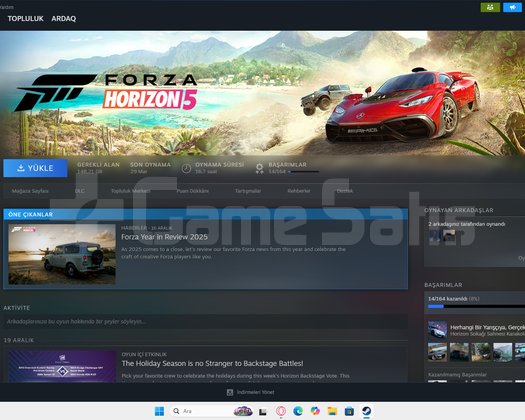The height and width of the screenshot is (420, 525).
Task: Open Microsoft Store from the taskbar
Action: click(349, 411)
